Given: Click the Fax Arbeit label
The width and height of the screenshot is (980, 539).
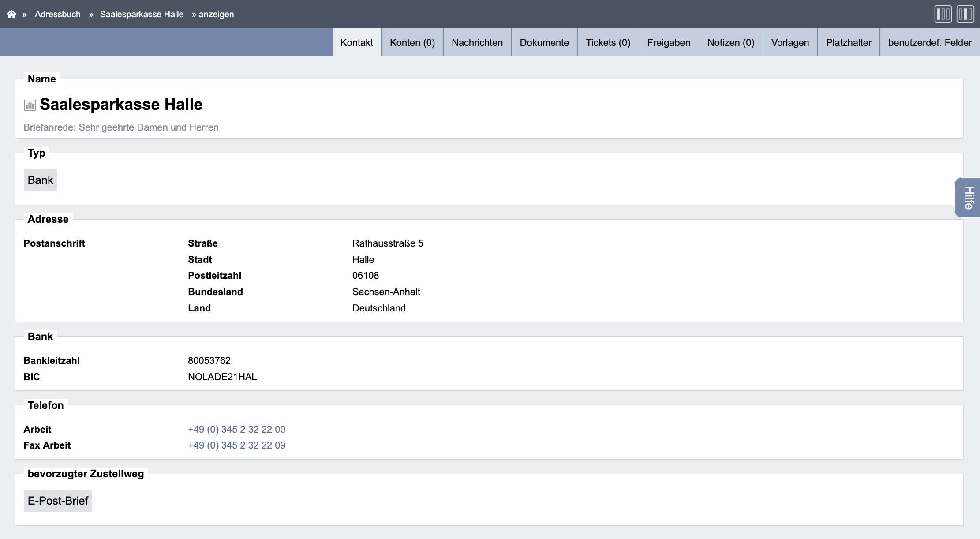Looking at the screenshot, I should [47, 445].
